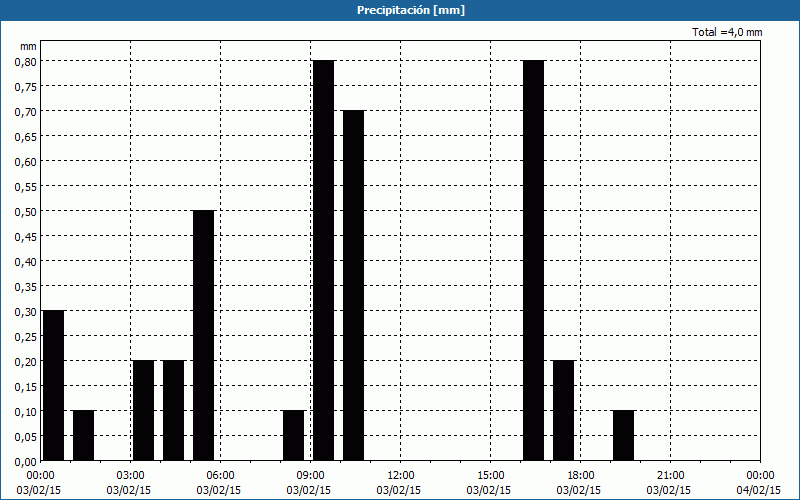Select the 0,15 y-axis value
This screenshot has width=800, height=500.
(x=26, y=387)
